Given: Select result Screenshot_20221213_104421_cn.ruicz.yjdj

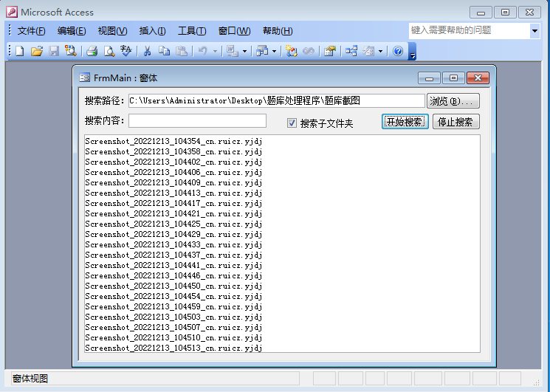Looking at the screenshot, I should point(173,214).
